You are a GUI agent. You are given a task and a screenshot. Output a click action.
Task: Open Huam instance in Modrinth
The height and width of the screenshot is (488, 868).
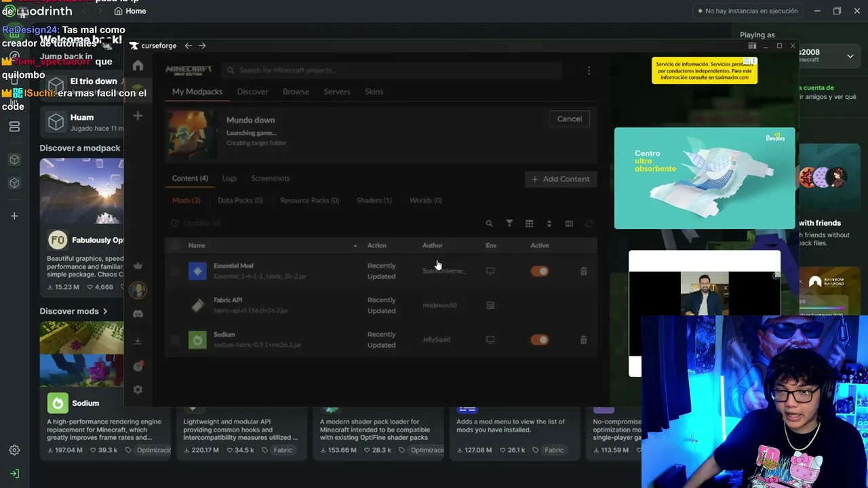coord(83,122)
